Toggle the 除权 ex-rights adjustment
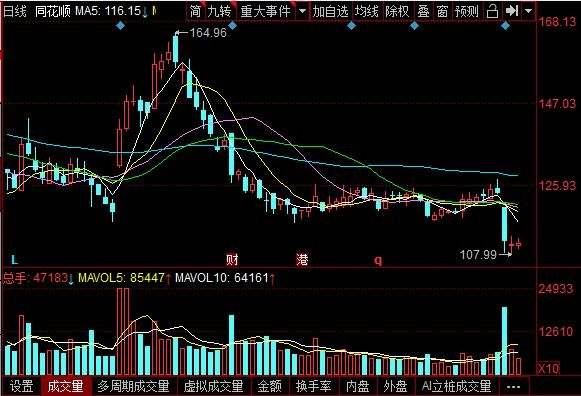The width and height of the screenshot is (581, 396). (396, 11)
